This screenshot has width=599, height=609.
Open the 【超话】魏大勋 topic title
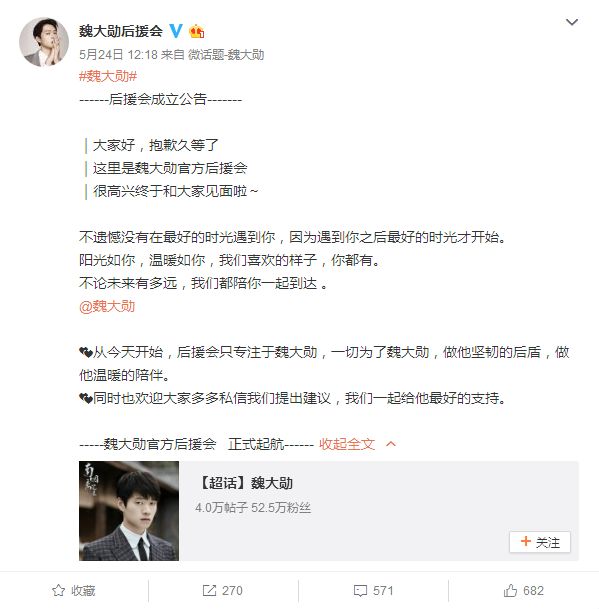(245, 483)
